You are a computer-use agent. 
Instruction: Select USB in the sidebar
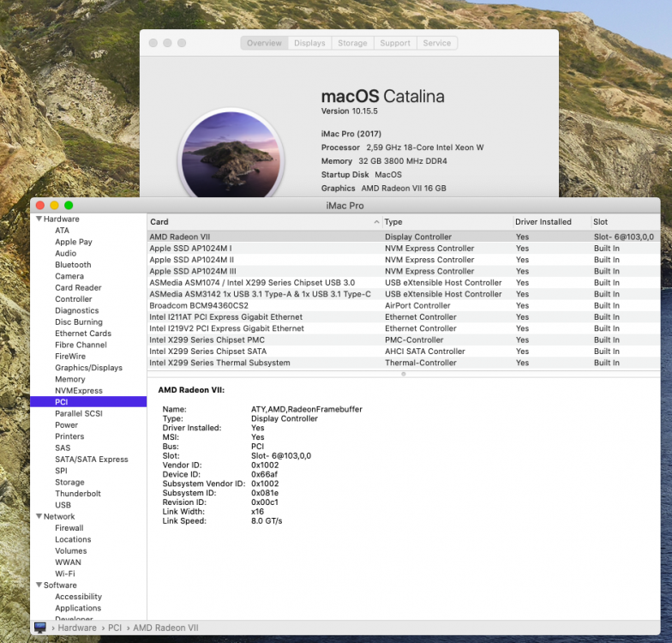(x=63, y=505)
